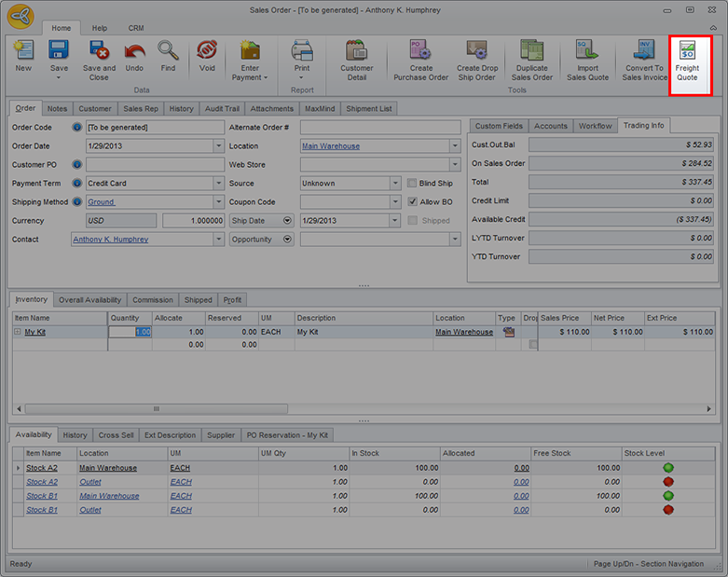
Task: Open the Overall Availability tab
Action: coord(89,300)
